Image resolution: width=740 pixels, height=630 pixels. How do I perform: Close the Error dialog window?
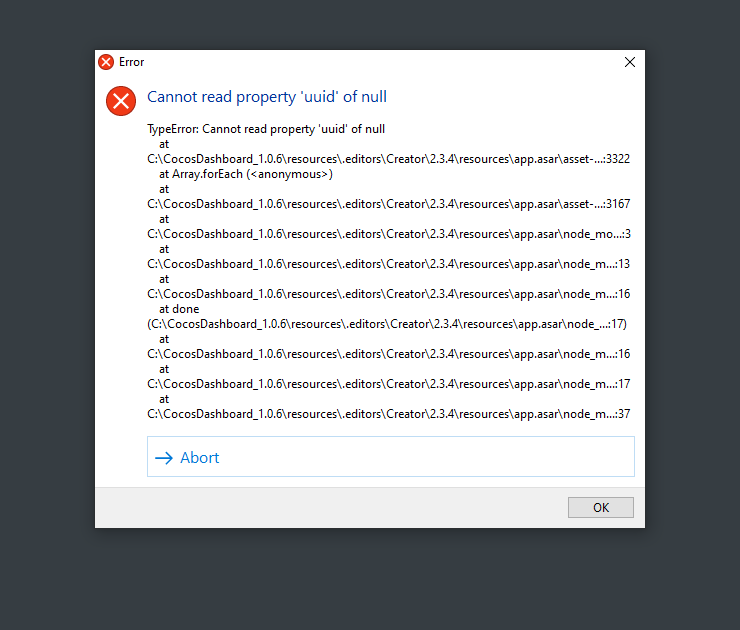point(629,62)
